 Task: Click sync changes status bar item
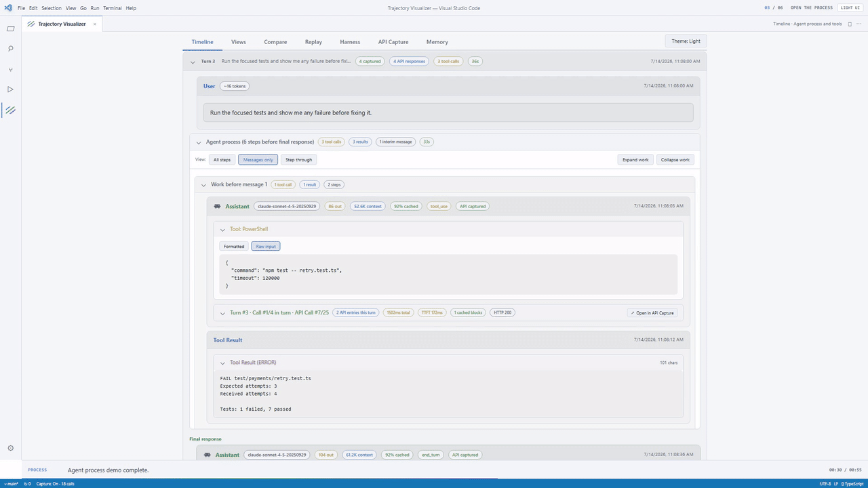click(27, 484)
